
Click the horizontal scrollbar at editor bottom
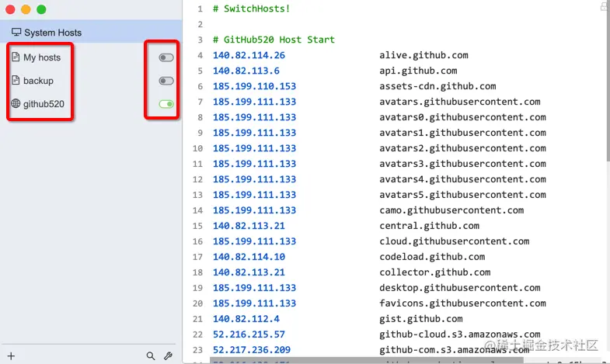click(x=367, y=361)
